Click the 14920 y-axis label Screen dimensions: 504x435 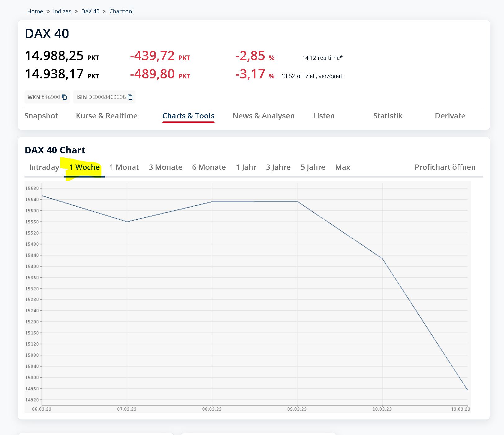click(x=32, y=400)
